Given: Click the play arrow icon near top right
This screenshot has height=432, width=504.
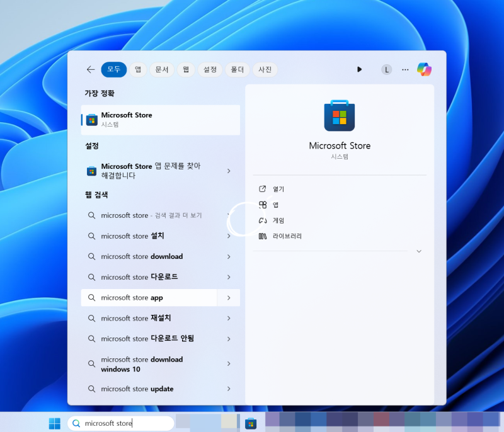Looking at the screenshot, I should click(x=359, y=69).
